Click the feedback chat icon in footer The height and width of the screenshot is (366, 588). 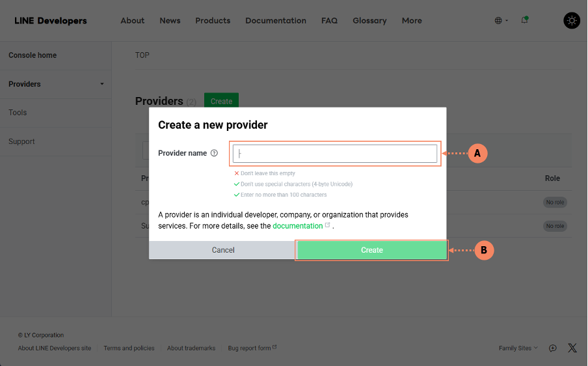click(x=553, y=348)
